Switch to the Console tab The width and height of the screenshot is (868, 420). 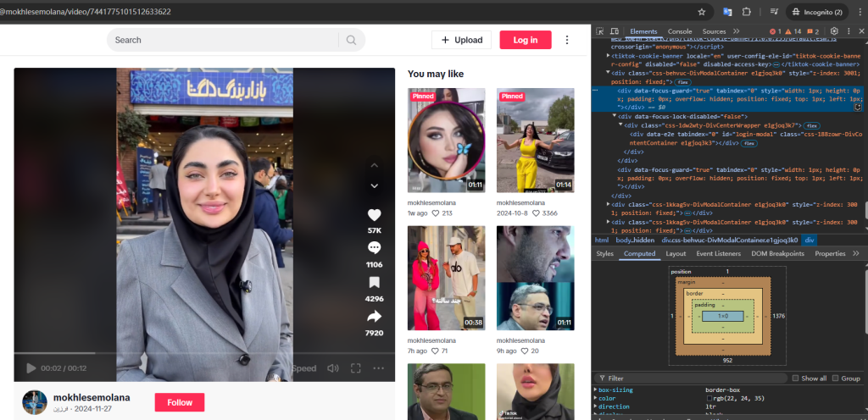point(680,31)
